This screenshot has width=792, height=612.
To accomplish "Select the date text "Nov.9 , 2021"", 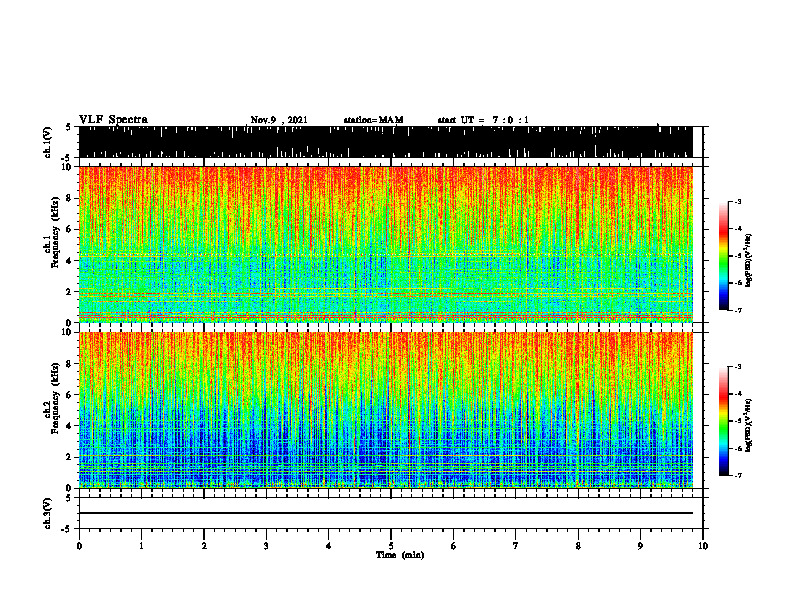I will (279, 120).
